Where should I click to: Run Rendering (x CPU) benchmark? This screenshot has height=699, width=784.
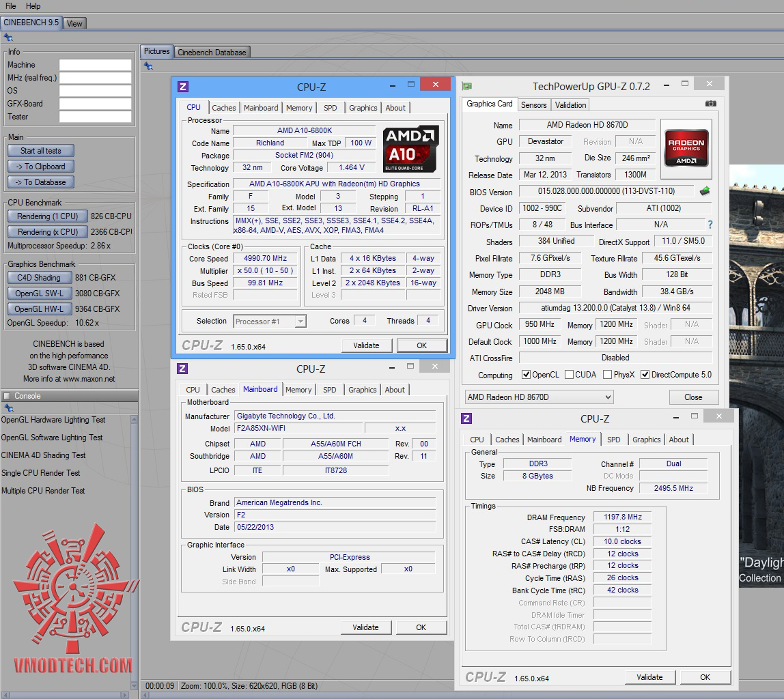pyautogui.click(x=48, y=232)
